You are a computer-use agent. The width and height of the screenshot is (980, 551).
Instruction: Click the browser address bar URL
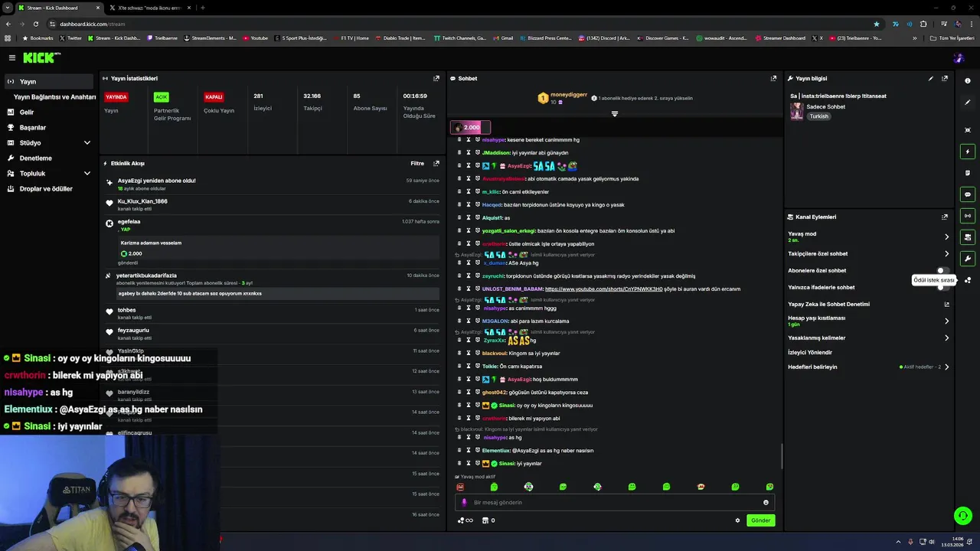click(x=93, y=24)
